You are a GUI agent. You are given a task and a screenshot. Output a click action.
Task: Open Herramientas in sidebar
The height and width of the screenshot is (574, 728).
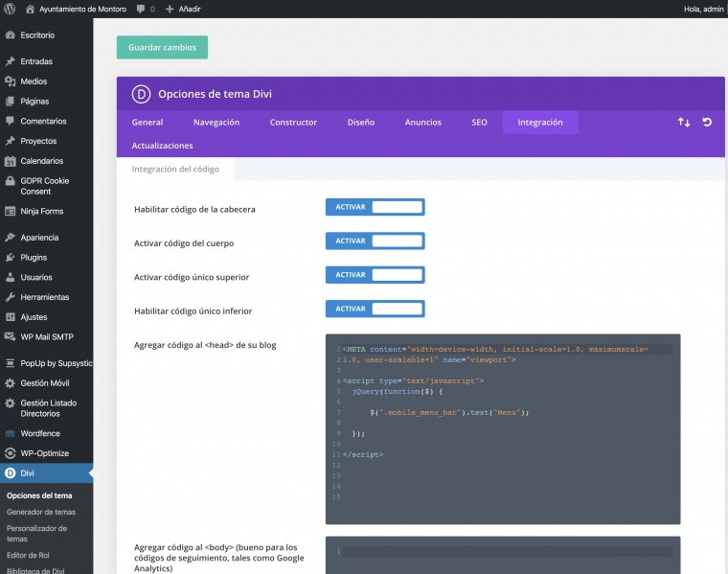tap(44, 297)
